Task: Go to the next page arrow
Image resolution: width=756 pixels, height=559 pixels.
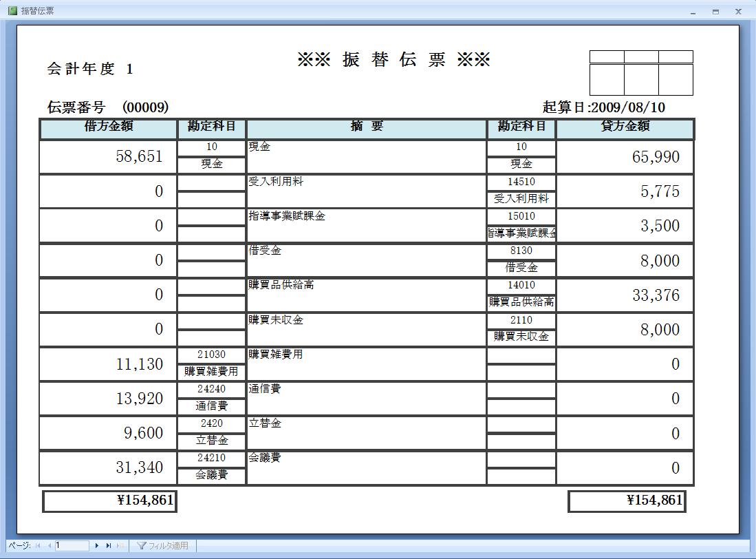Action: [x=98, y=546]
